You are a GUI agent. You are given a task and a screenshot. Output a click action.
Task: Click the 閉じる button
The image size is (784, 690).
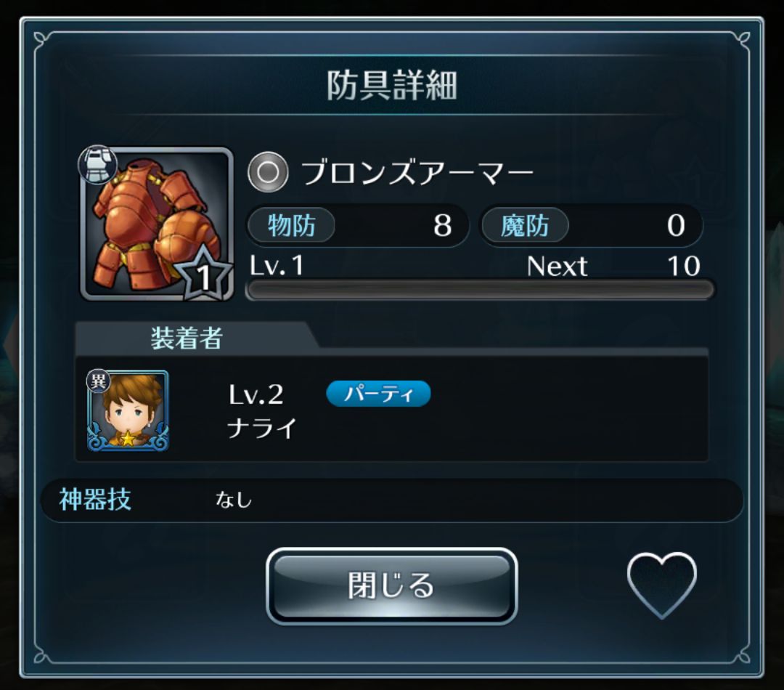coord(391,586)
